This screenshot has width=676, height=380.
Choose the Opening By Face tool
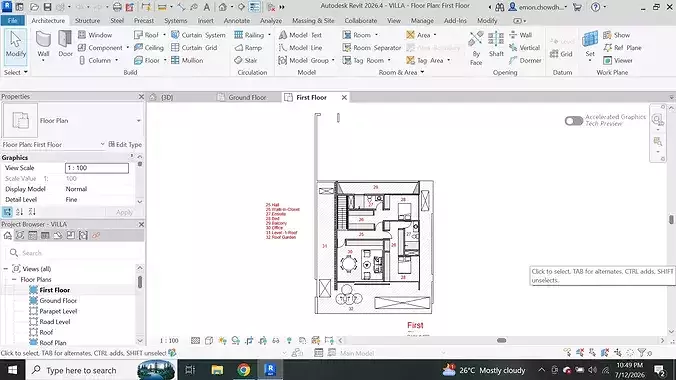point(476,48)
